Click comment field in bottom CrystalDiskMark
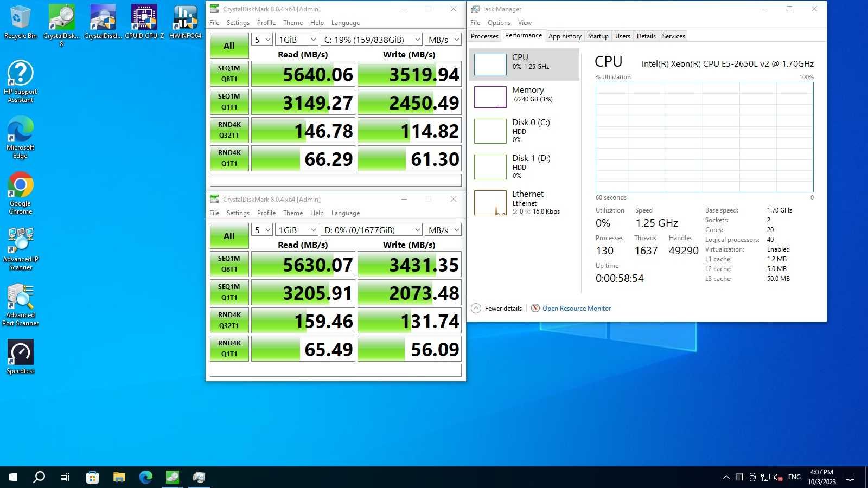Screen dimensions: 868x488 (x=336, y=370)
